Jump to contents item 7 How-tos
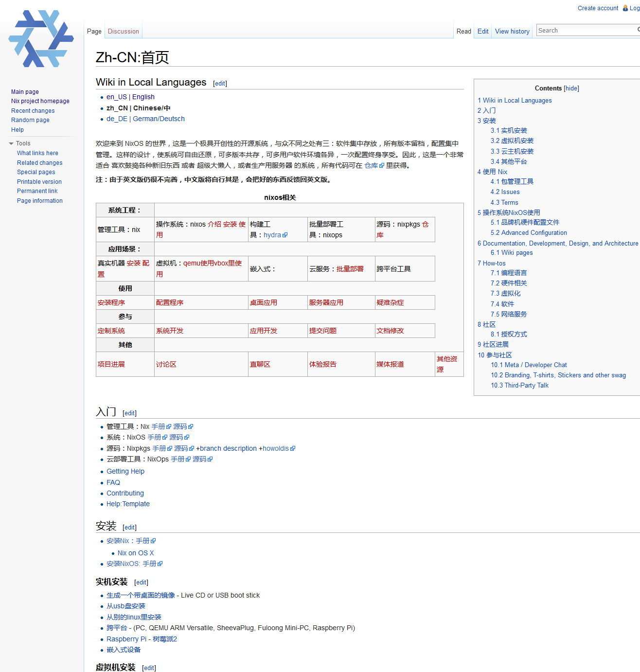 [491, 264]
